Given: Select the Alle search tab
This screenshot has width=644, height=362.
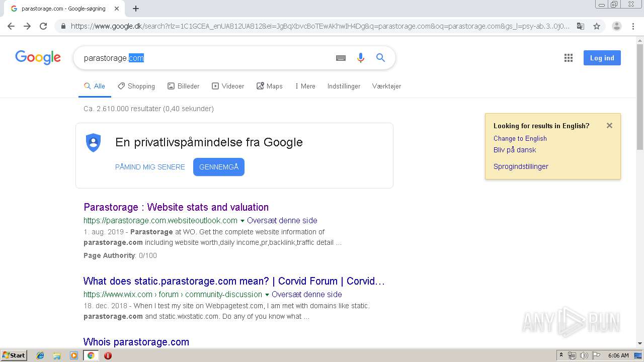Looking at the screenshot, I should coord(95,86).
